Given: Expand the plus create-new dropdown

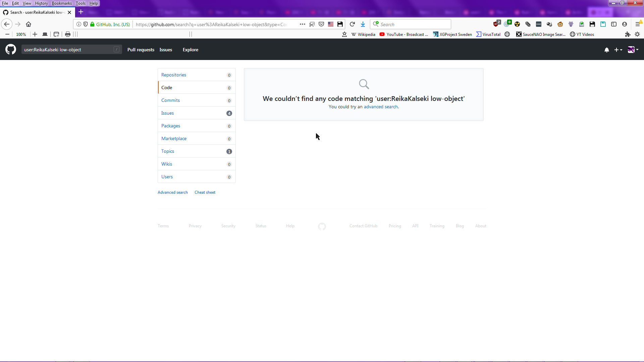Looking at the screenshot, I should tap(618, 50).
